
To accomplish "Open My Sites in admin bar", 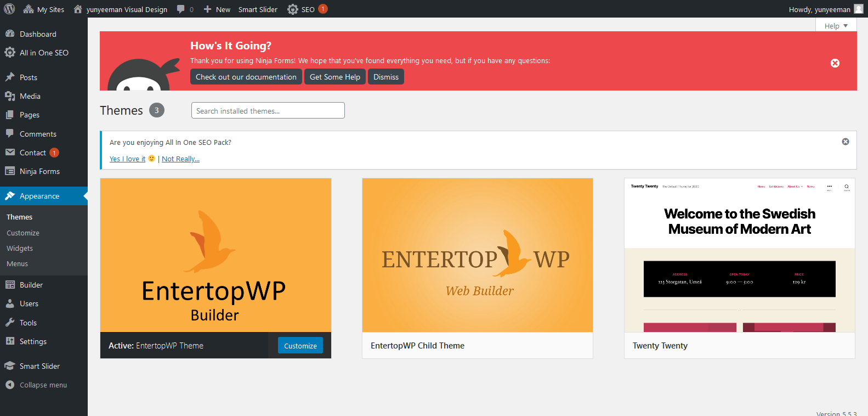I will point(44,9).
